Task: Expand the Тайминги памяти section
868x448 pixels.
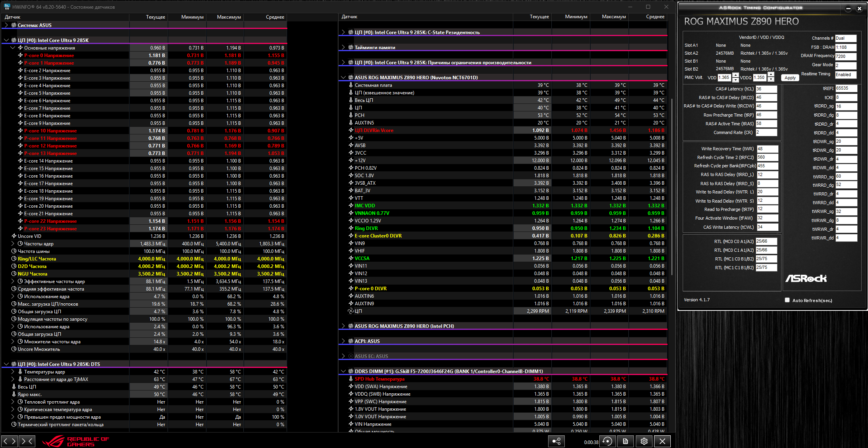Action: (x=343, y=47)
